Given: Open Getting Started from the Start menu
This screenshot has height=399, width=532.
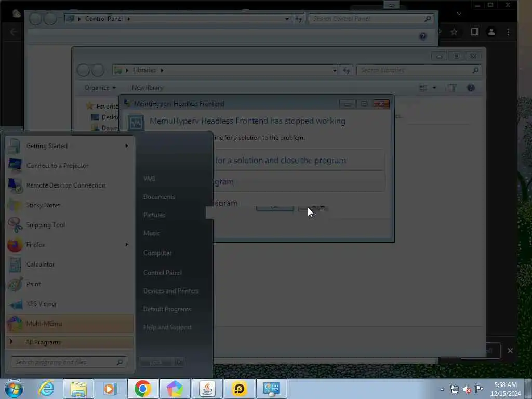Looking at the screenshot, I should pos(70,146).
